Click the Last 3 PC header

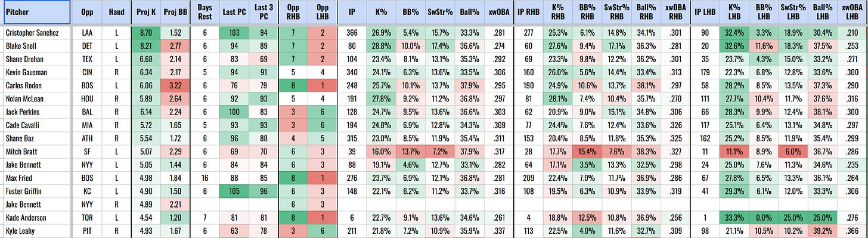[x=263, y=11]
